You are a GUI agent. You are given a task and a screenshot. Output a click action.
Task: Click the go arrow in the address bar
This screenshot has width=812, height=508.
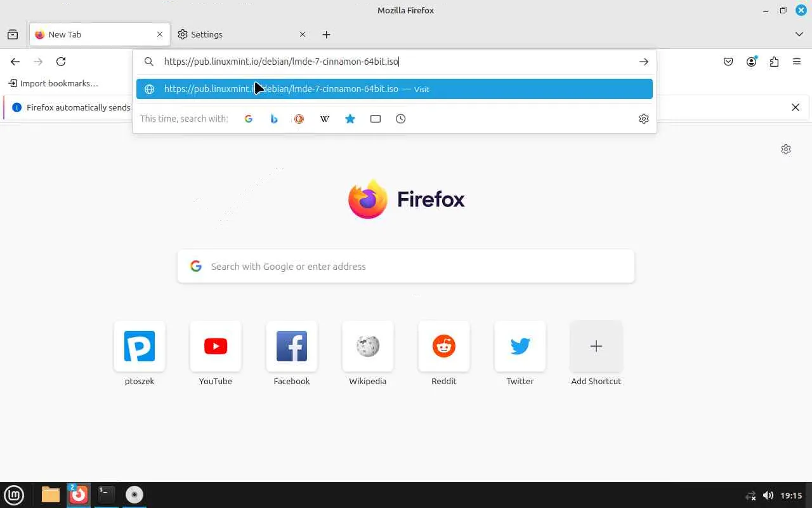(x=643, y=62)
